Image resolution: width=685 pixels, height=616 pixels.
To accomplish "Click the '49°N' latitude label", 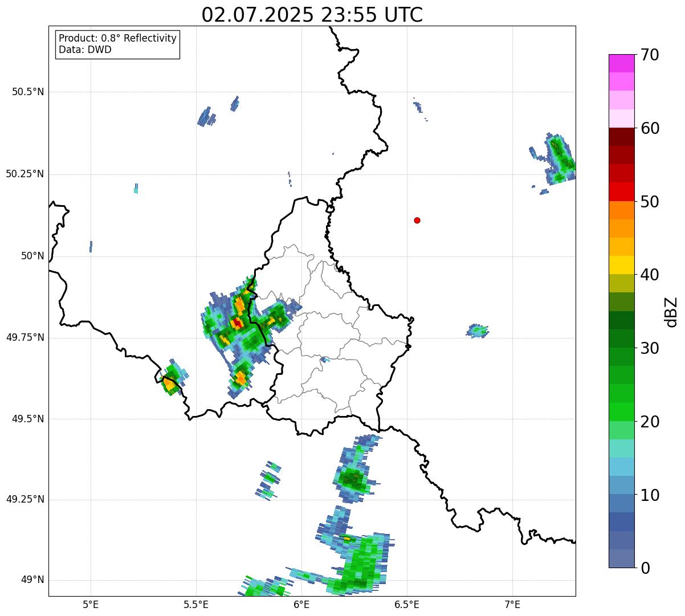I will (x=32, y=580).
